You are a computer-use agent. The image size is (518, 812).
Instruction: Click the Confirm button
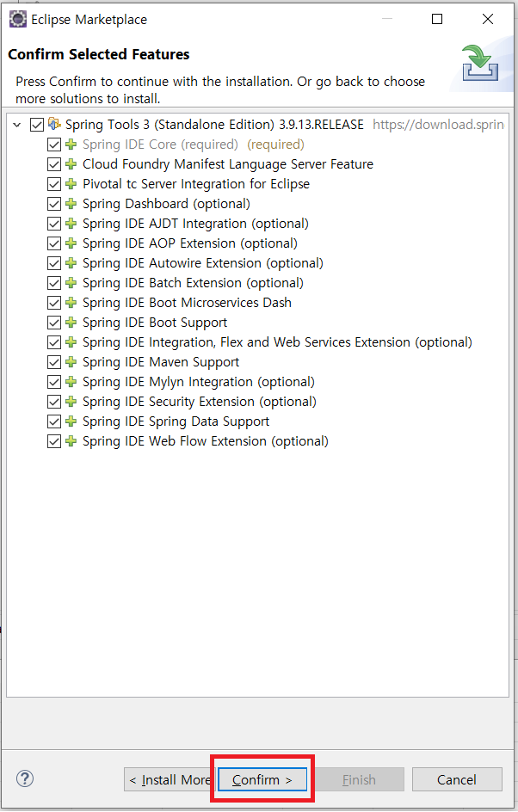(262, 779)
